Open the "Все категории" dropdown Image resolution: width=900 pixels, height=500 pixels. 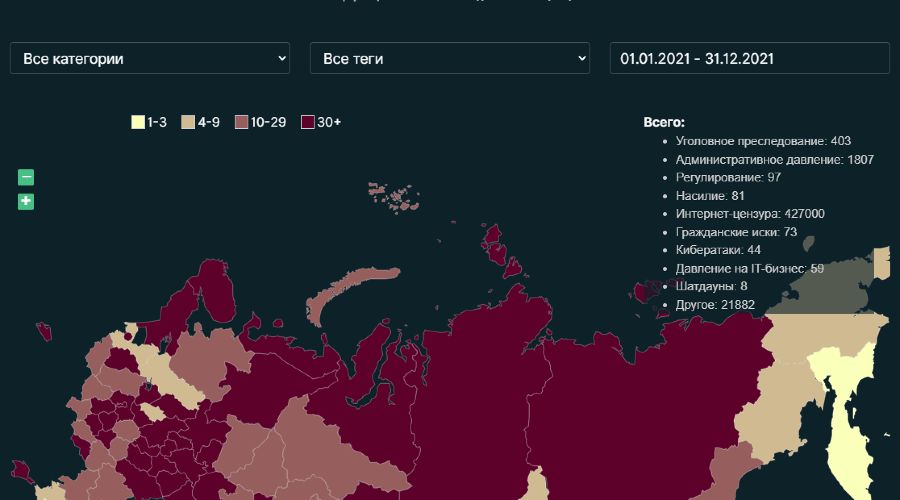pos(150,58)
